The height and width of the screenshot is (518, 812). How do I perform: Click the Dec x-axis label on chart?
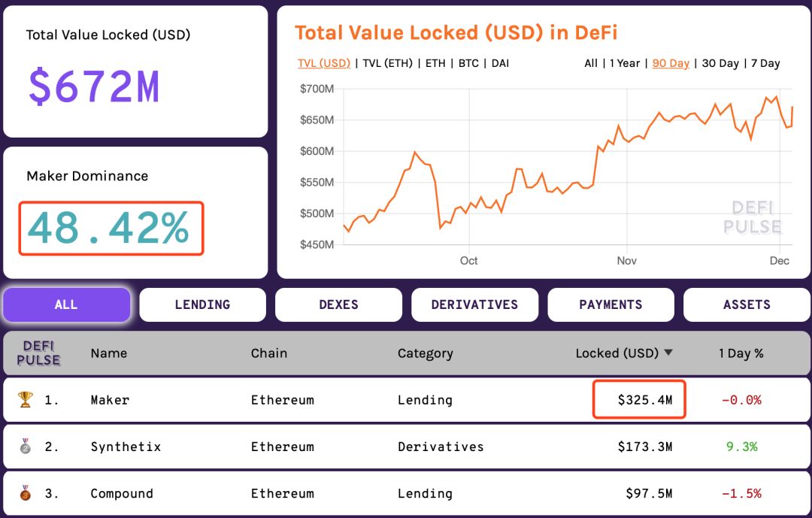tap(780, 261)
